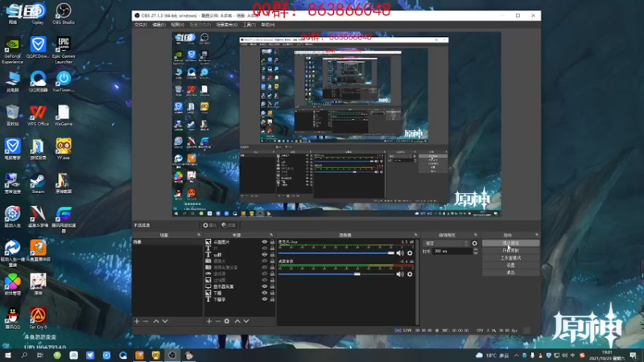This screenshot has height=362, width=644.
Task: Adjust transition duration stepper arrows
Action: 475,251
